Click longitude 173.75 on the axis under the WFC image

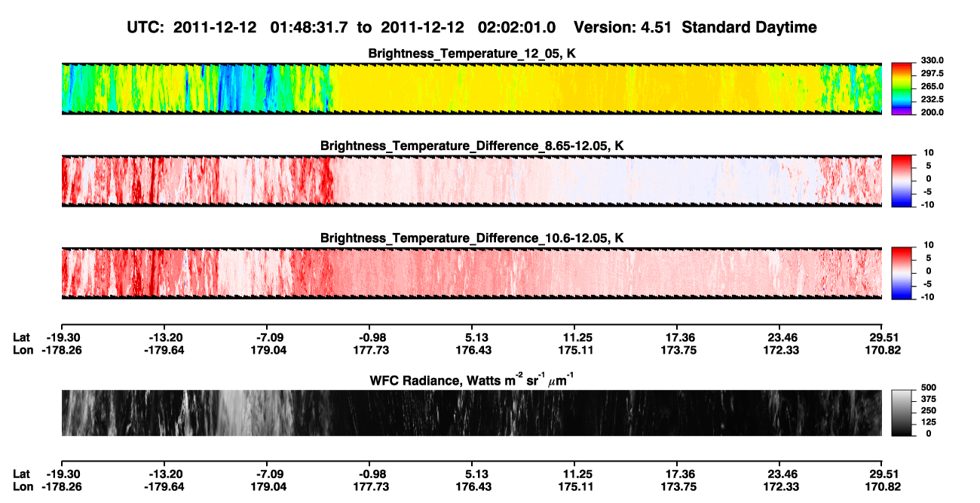[x=679, y=486]
